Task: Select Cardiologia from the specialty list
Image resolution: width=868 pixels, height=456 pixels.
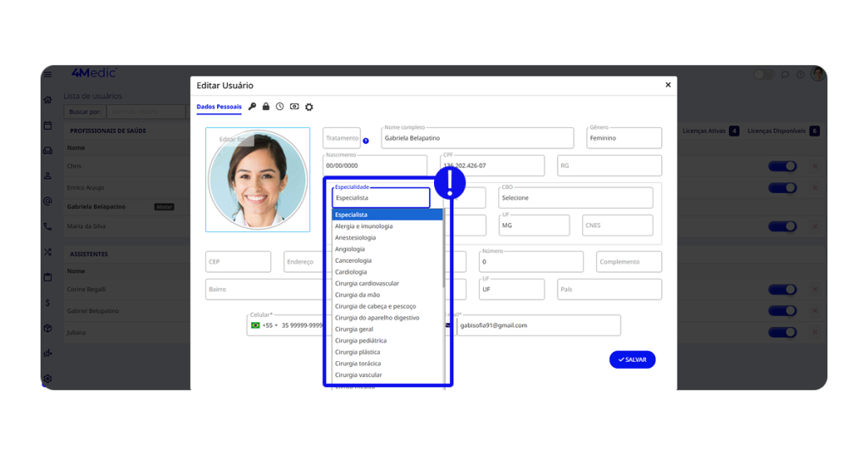Action: point(351,272)
